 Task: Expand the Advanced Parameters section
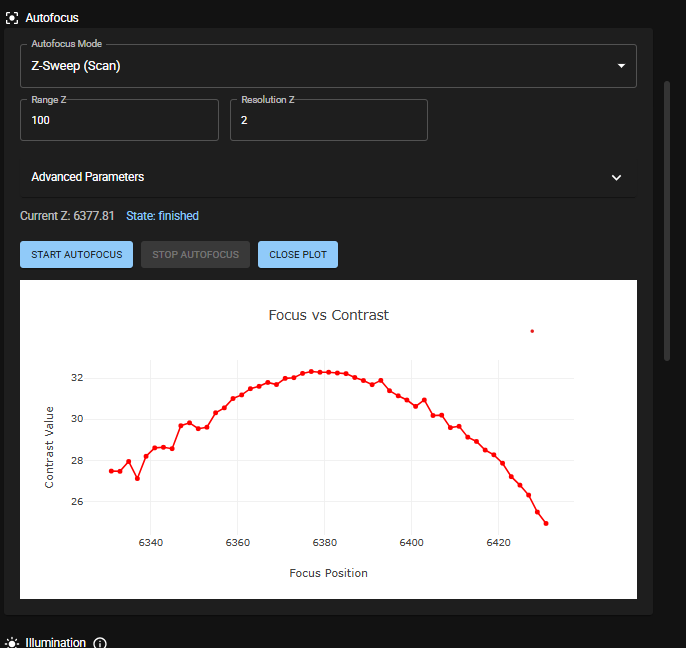[328, 177]
